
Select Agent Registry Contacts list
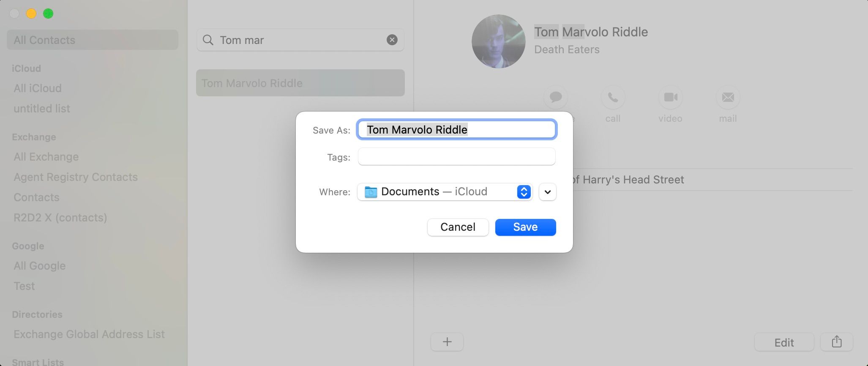tap(76, 177)
